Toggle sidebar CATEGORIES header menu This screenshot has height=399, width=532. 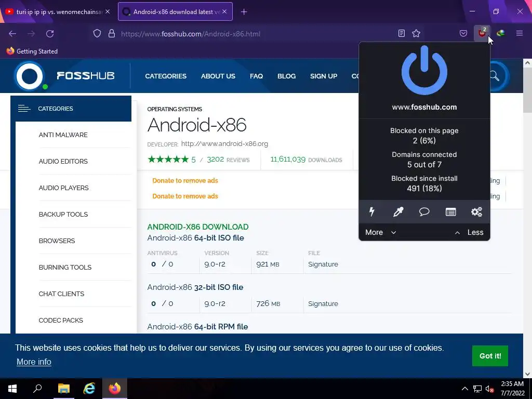pos(71,109)
